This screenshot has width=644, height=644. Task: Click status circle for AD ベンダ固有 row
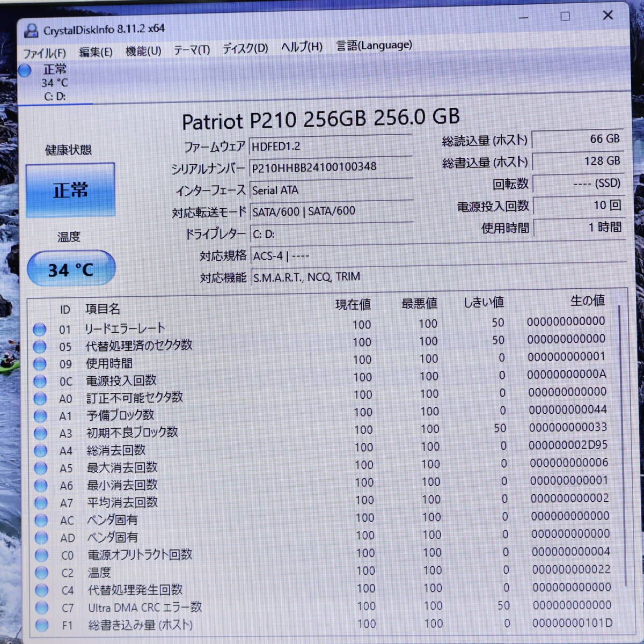(x=41, y=537)
